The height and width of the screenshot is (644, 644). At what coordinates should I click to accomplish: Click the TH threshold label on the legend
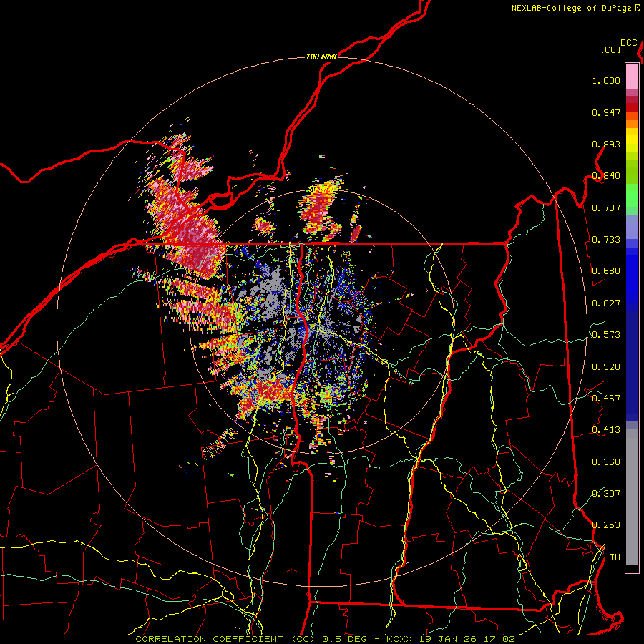click(615, 557)
